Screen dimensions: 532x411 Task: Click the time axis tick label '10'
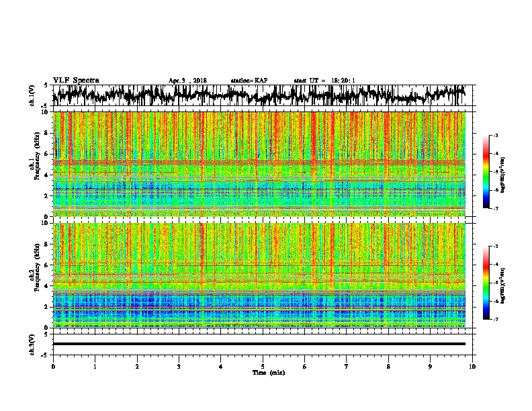pos(472,367)
